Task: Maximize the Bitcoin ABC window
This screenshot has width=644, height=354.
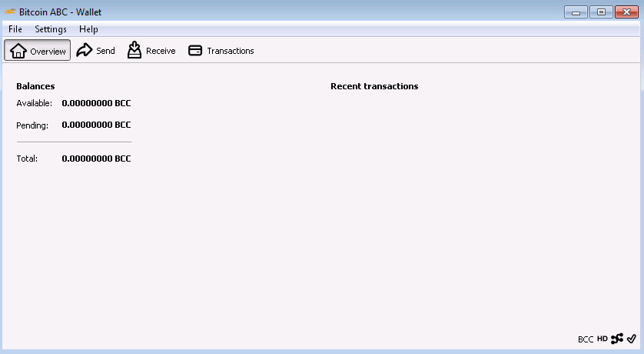Action: 601,12
